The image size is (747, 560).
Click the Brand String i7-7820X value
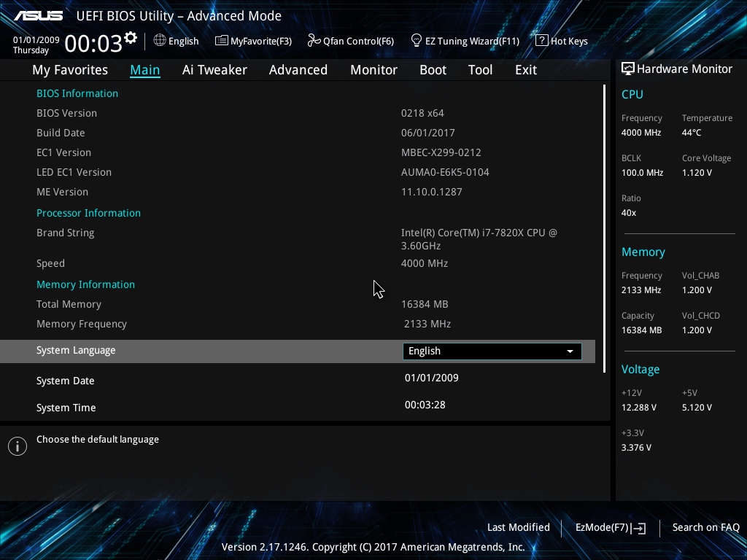coord(479,239)
